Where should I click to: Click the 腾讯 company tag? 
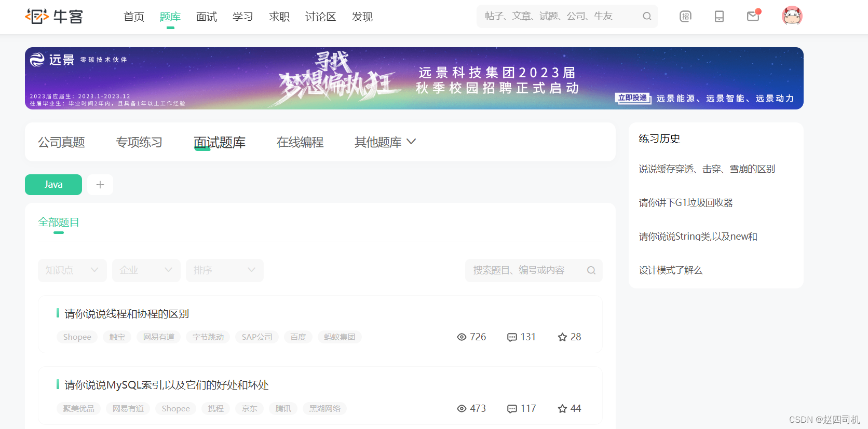click(283, 409)
